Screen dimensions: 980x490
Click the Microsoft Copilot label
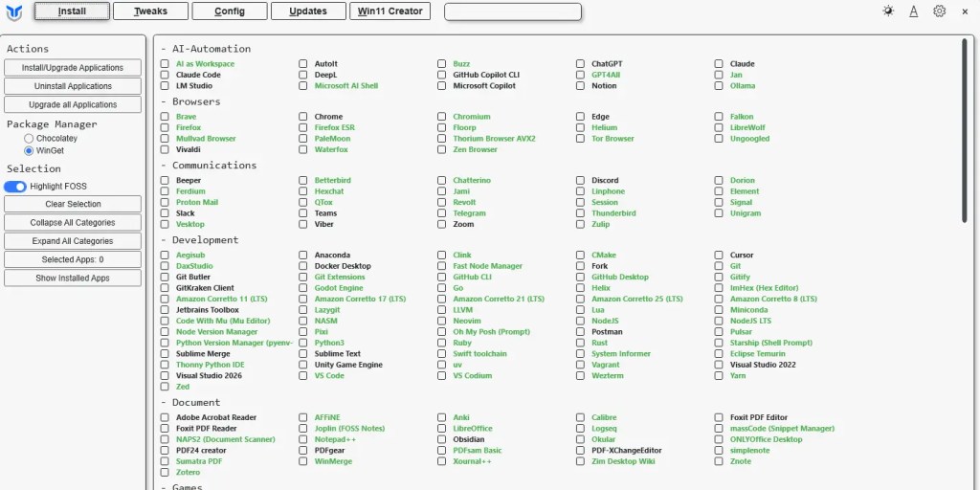484,85
